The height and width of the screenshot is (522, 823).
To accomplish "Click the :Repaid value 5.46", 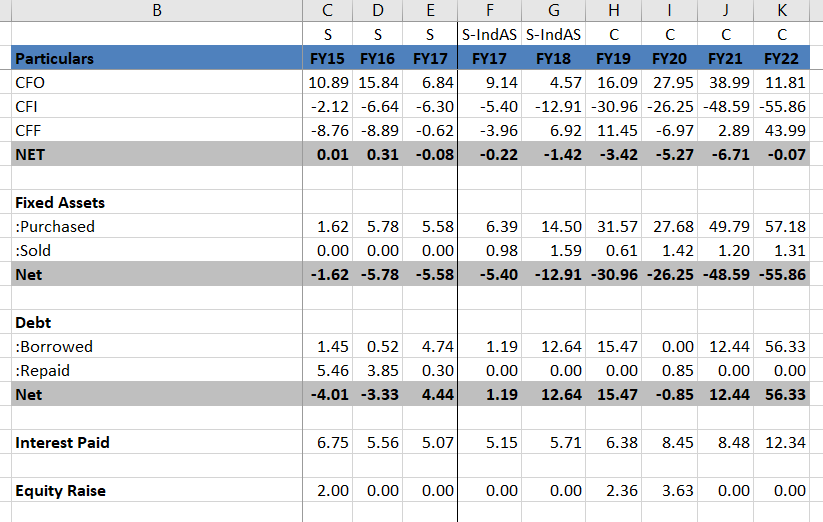I will [x=331, y=371].
